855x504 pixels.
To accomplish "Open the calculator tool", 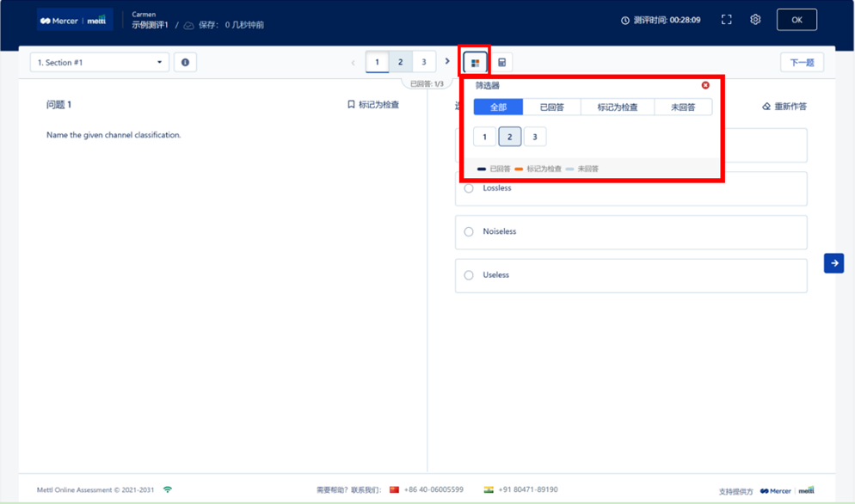I will coord(502,63).
